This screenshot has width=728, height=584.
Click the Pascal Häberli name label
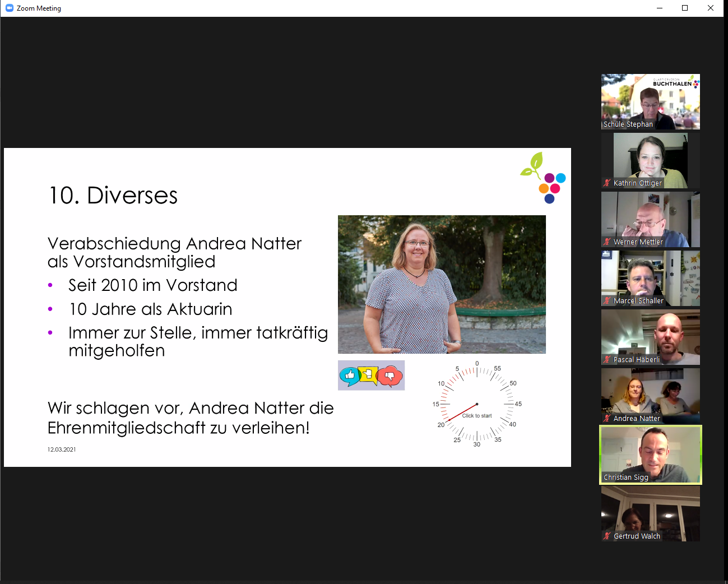click(x=637, y=359)
